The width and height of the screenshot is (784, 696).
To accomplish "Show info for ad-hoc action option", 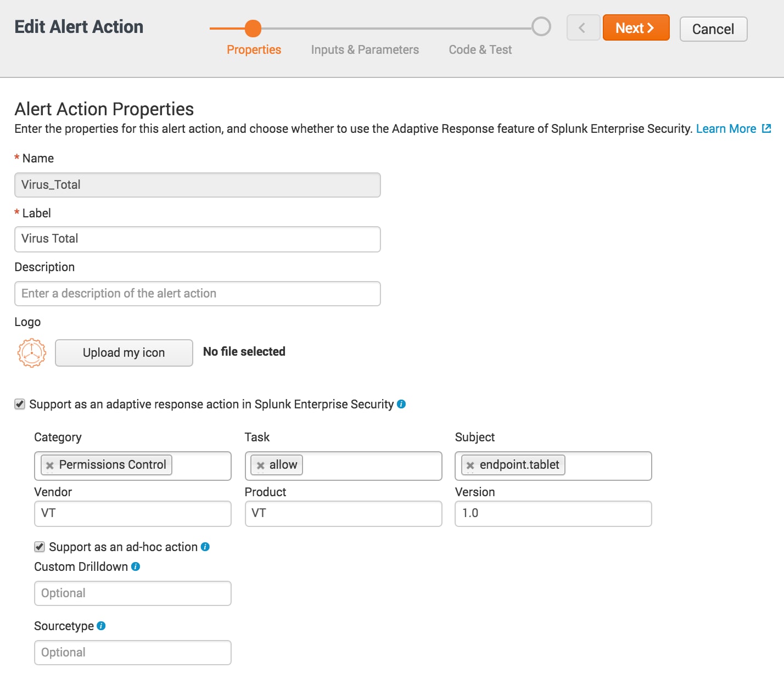I will point(205,547).
